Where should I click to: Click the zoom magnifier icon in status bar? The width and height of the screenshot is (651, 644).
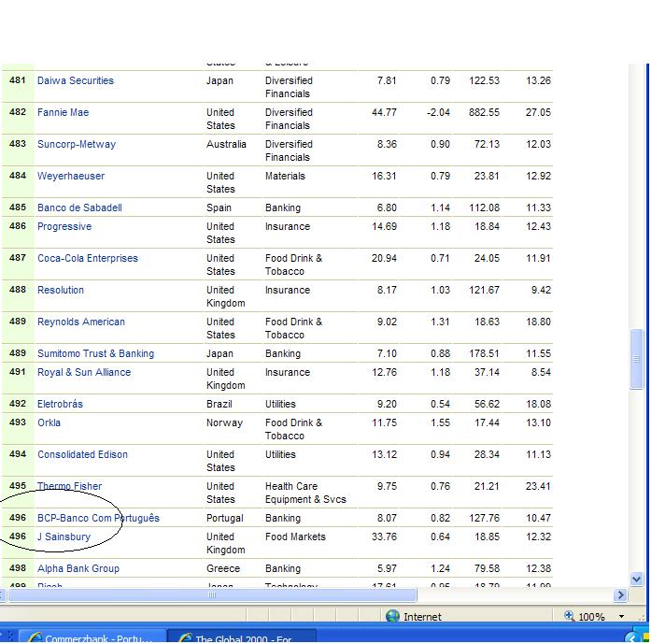[x=569, y=616]
